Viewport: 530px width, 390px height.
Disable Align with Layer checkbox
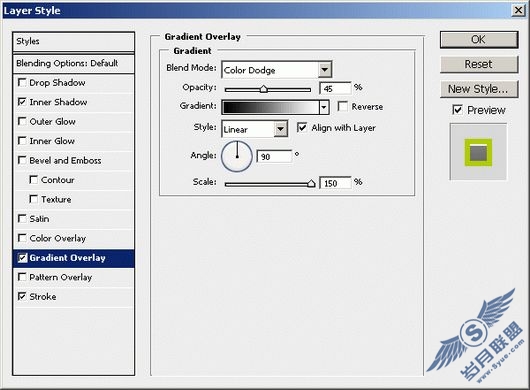point(302,127)
